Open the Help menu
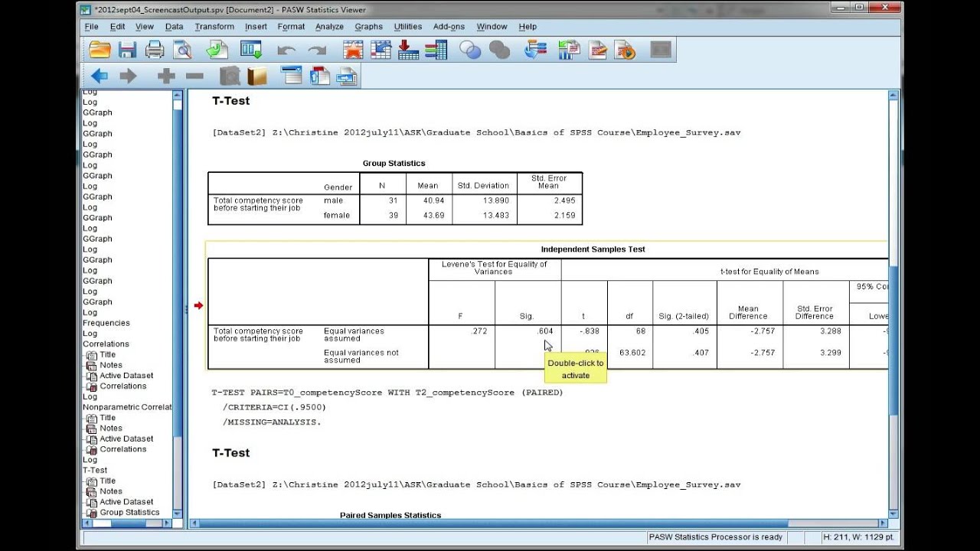980x551 pixels. 528,27
